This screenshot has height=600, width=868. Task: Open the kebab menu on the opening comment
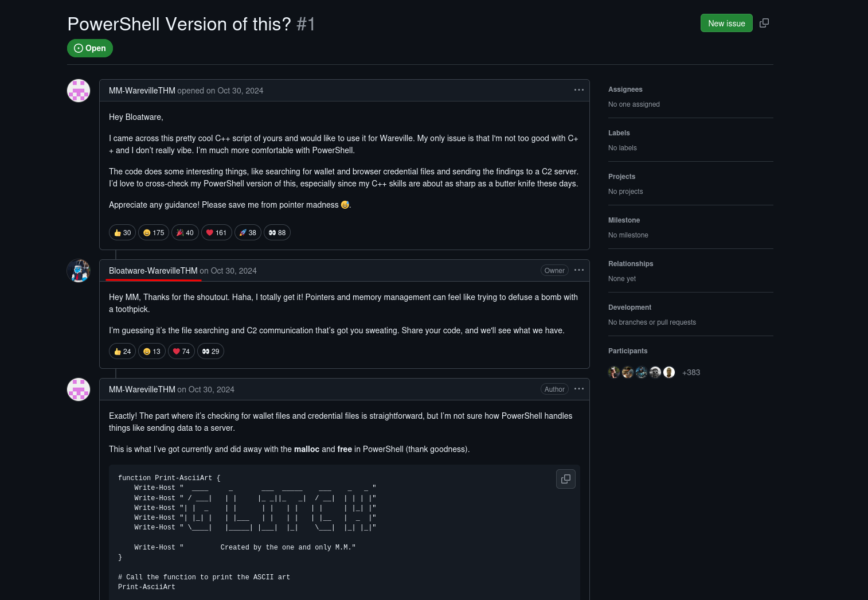(x=578, y=90)
